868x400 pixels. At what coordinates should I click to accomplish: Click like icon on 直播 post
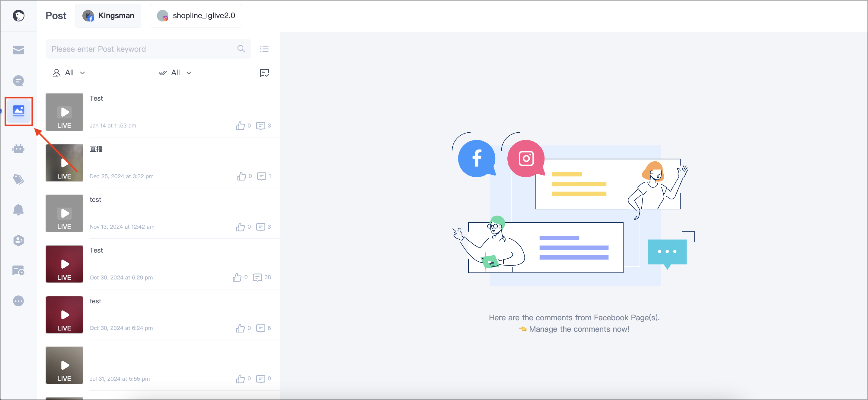[241, 176]
